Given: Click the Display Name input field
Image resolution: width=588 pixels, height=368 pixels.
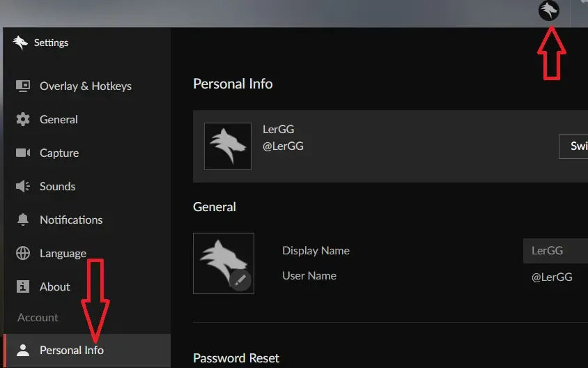Looking at the screenshot, I should (555, 250).
